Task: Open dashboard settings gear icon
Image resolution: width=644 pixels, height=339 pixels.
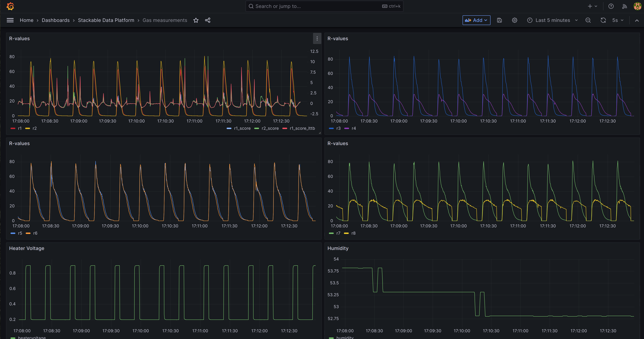Action: pos(514,20)
